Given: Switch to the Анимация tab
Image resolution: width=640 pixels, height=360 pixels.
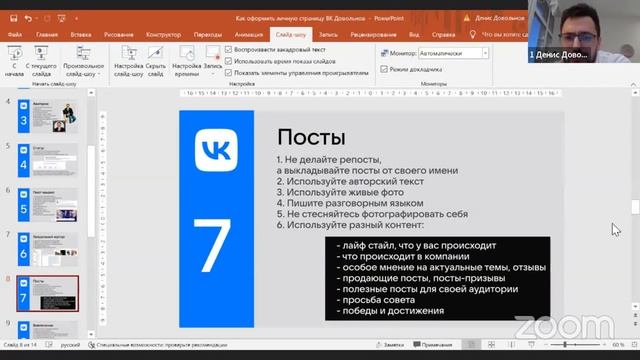Looking at the screenshot, I should click(x=249, y=35).
